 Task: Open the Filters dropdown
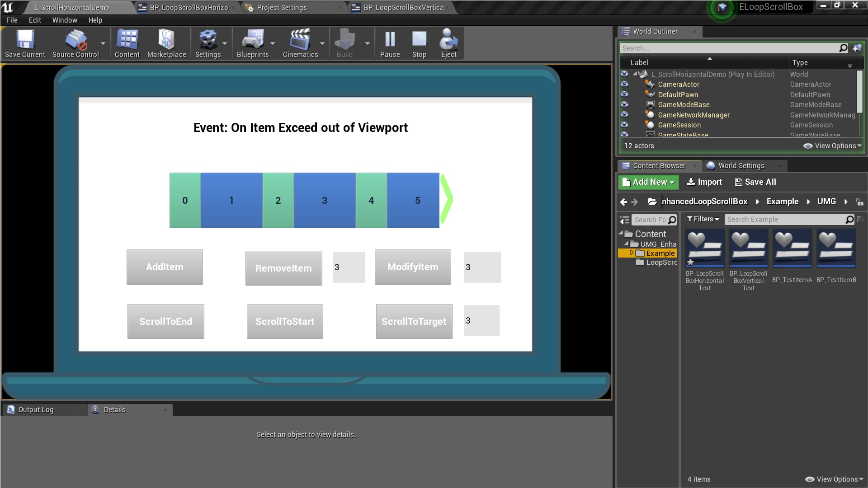point(703,219)
